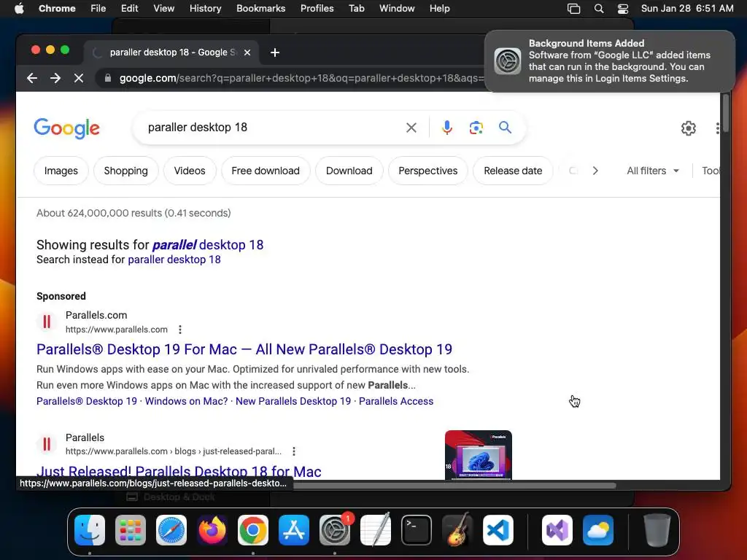Launch Visual Studio Code from the Dock
Image resolution: width=747 pixels, height=560 pixels.
coord(498,530)
